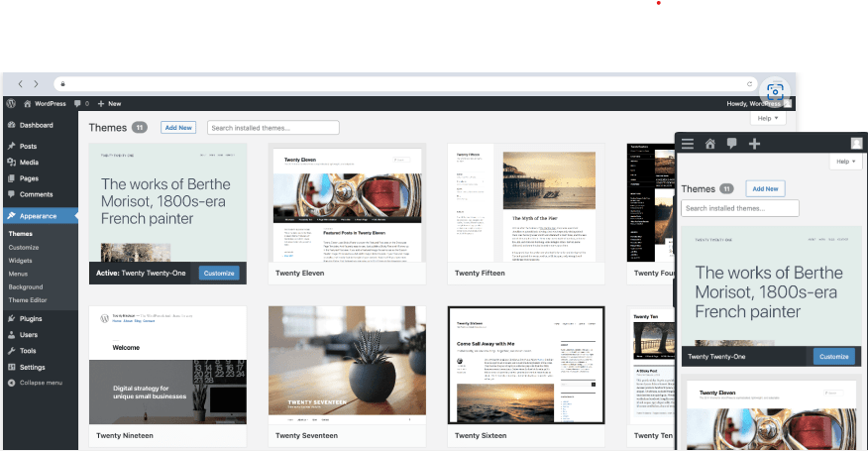Click the browser address bar
This screenshot has height=451, width=868.
coord(406,84)
